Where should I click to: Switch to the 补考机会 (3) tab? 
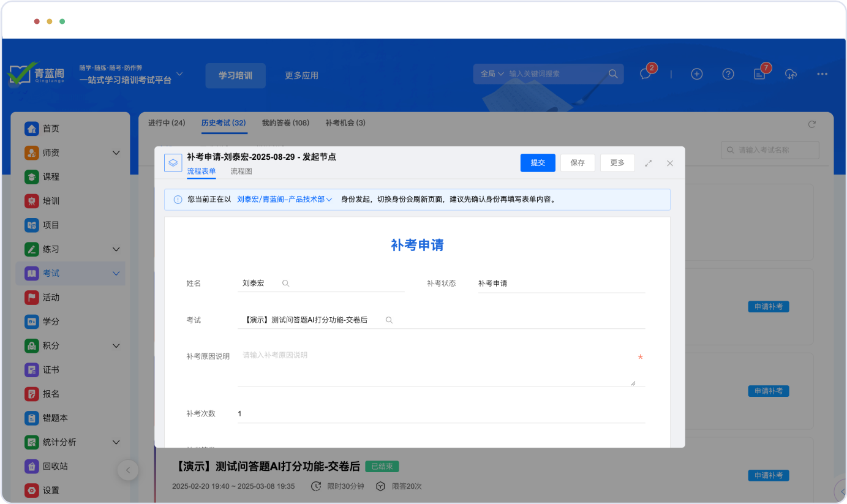tap(345, 123)
